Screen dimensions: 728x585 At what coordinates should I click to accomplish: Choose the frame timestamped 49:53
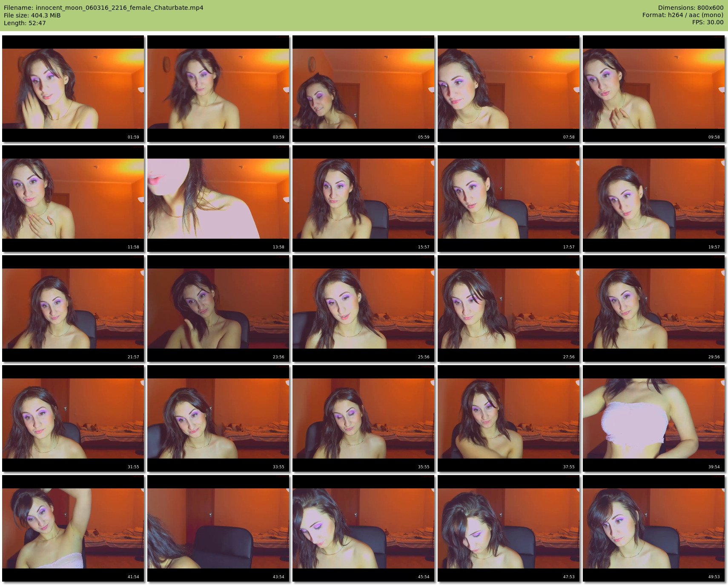point(654,528)
